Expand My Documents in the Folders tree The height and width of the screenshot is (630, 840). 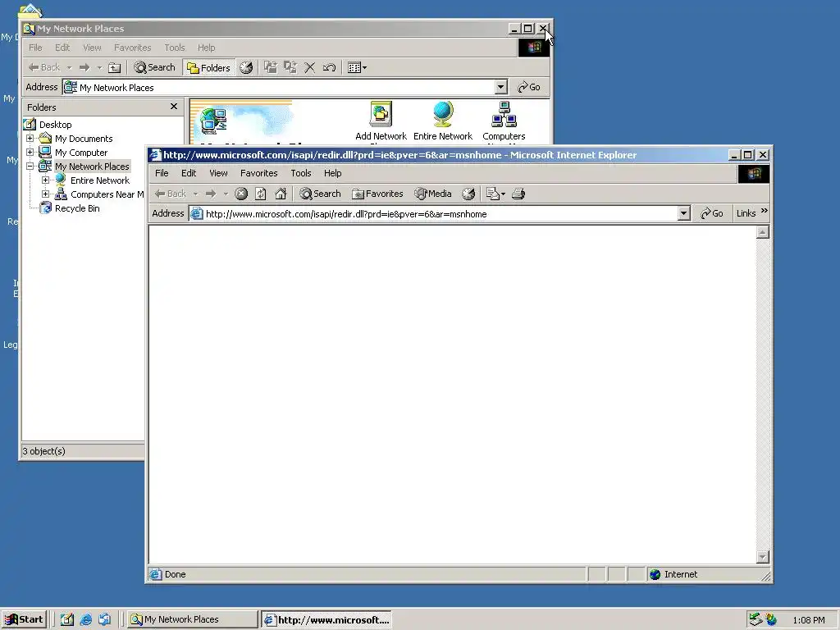coord(30,138)
